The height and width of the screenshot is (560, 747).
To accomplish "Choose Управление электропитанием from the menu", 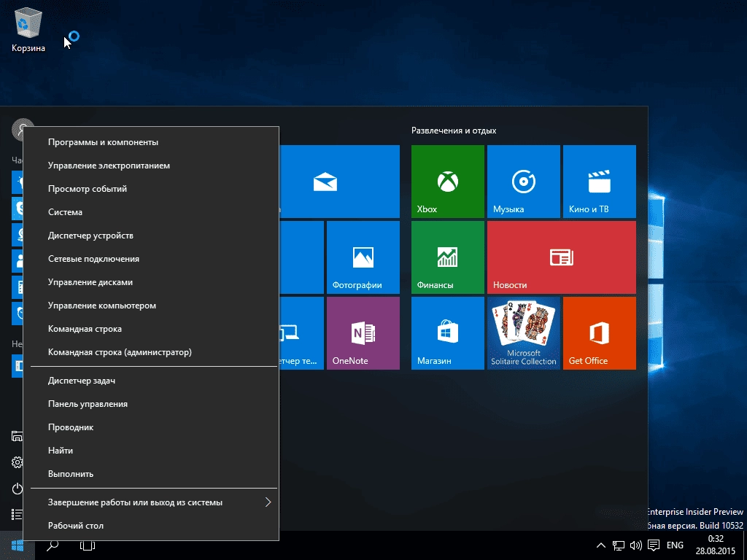I will pyautogui.click(x=150, y=166).
